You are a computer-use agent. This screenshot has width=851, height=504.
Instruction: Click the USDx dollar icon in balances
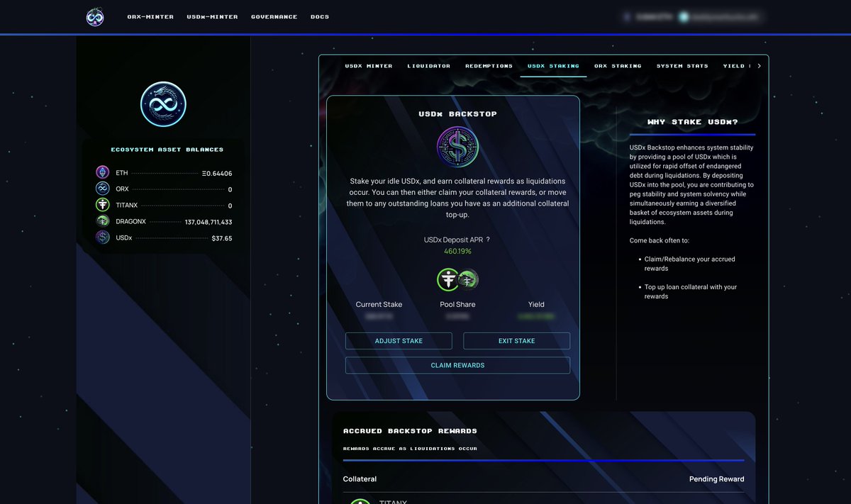pos(103,237)
